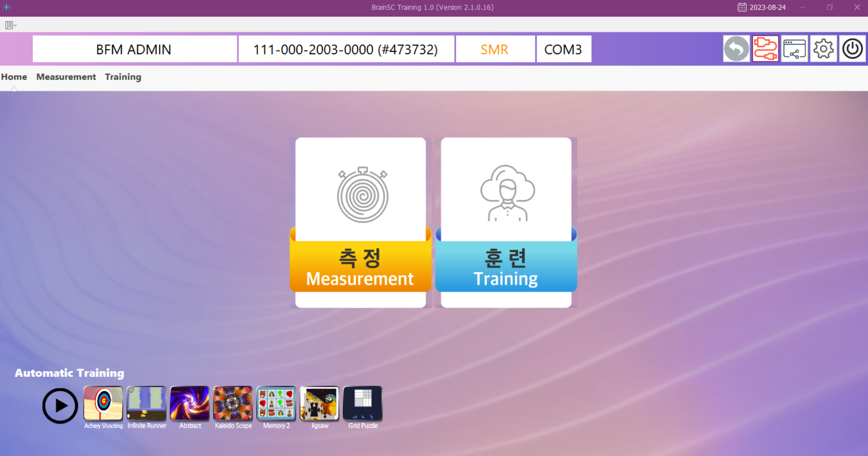Click the COM3 port field
Viewport: 868px width, 456px height.
point(564,49)
